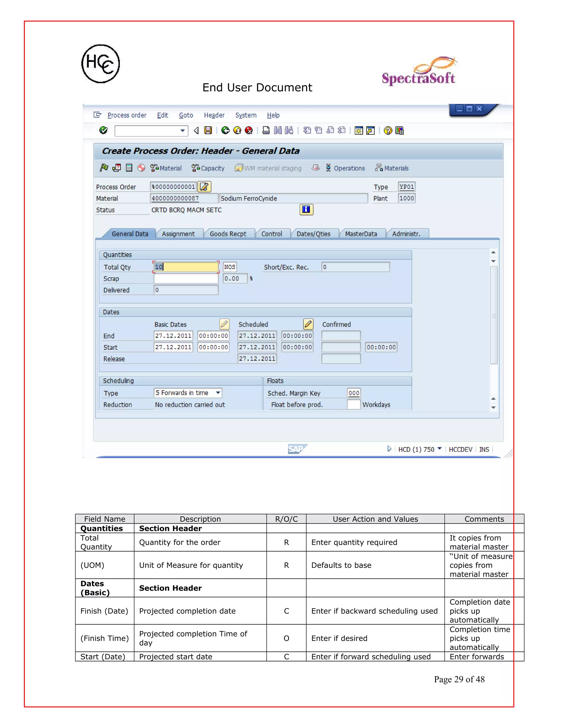Click the Last Page icon
This screenshot has width=563, height=728.
[x=341, y=130]
